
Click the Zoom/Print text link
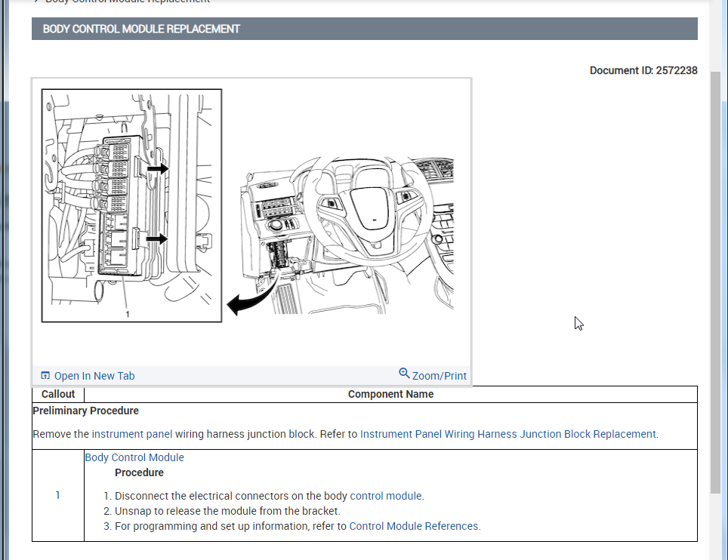tap(439, 376)
